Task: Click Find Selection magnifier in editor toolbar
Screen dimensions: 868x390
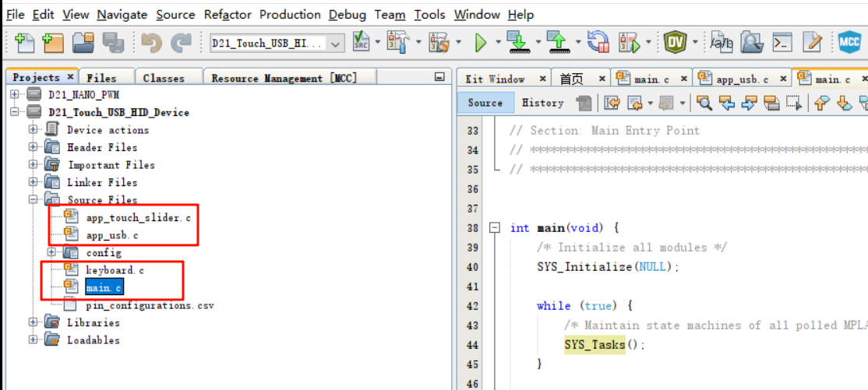Action: (x=704, y=102)
